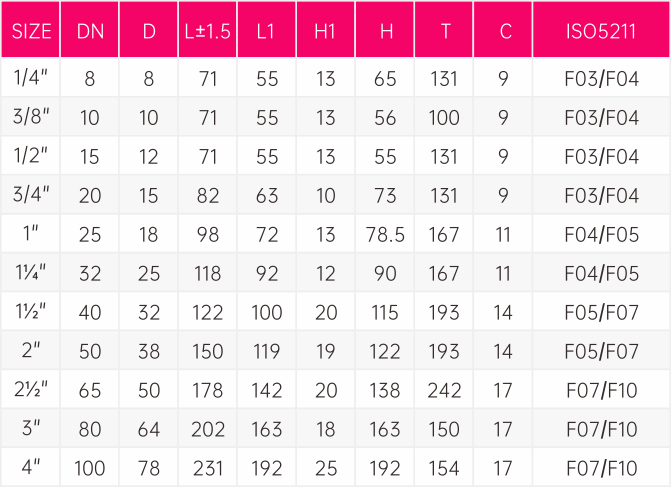Select DN value 100 in 4" row
The height and width of the screenshot is (487, 671).
(89, 467)
